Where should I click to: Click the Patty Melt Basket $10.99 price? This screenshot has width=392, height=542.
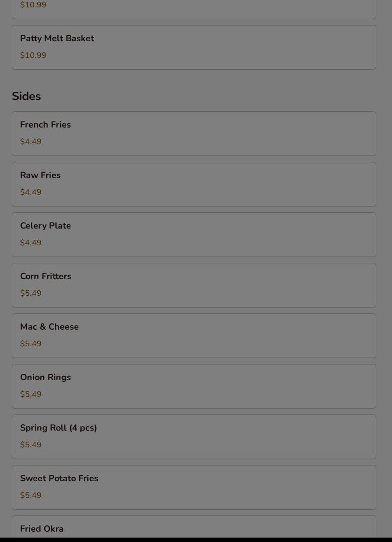pyautogui.click(x=33, y=55)
